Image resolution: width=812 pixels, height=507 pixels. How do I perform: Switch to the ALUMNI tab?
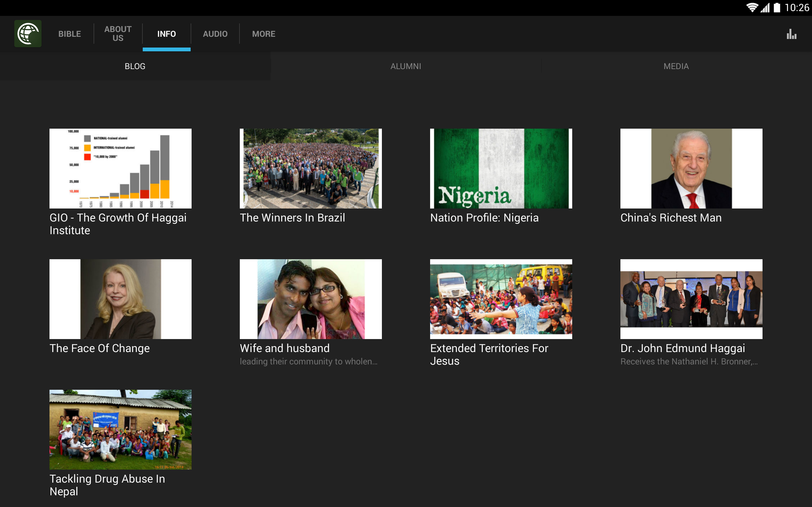[x=406, y=66]
